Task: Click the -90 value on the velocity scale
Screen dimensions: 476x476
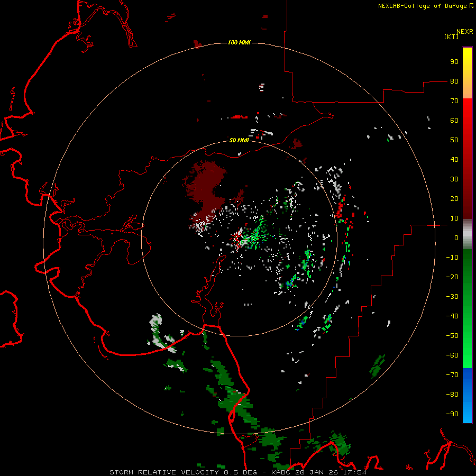Action: [452, 414]
